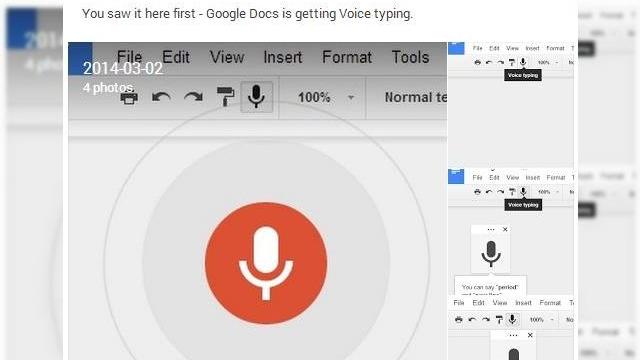Click the big red microphone button
640x360 pixels.
click(x=266, y=263)
